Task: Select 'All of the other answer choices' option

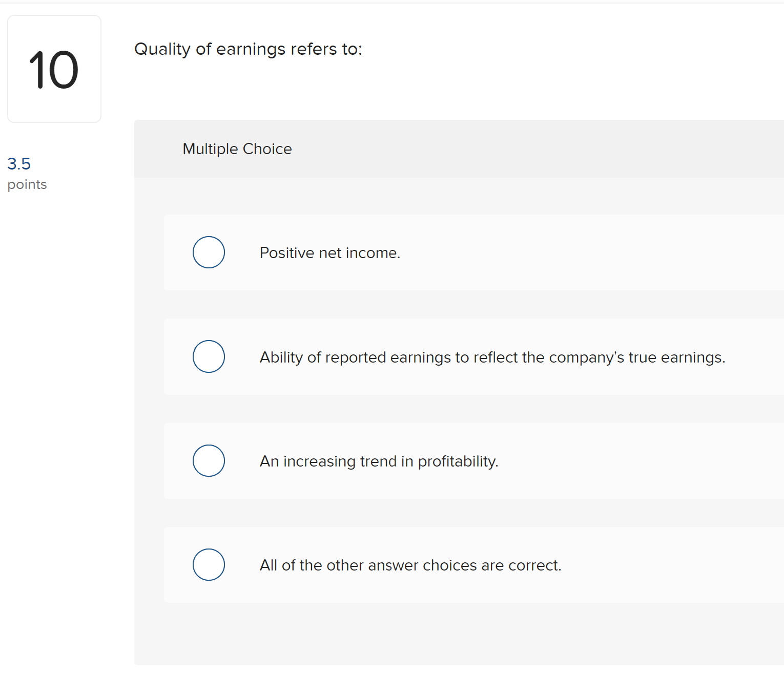Action: pyautogui.click(x=209, y=564)
